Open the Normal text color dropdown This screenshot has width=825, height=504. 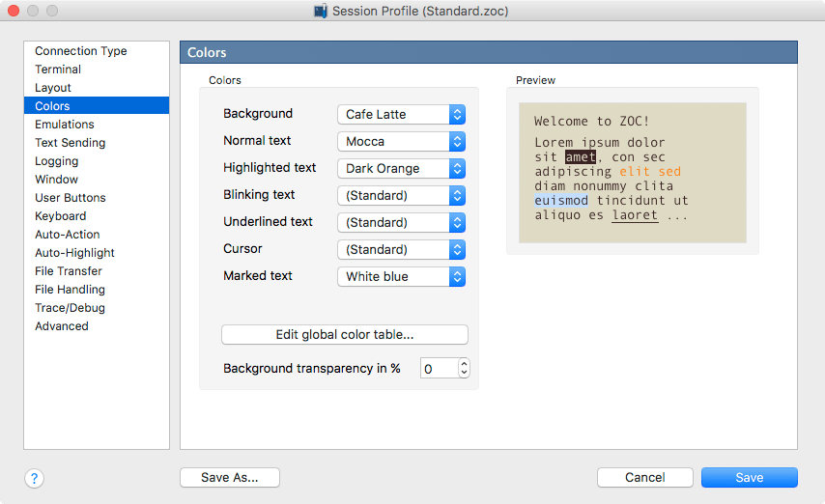tap(402, 142)
